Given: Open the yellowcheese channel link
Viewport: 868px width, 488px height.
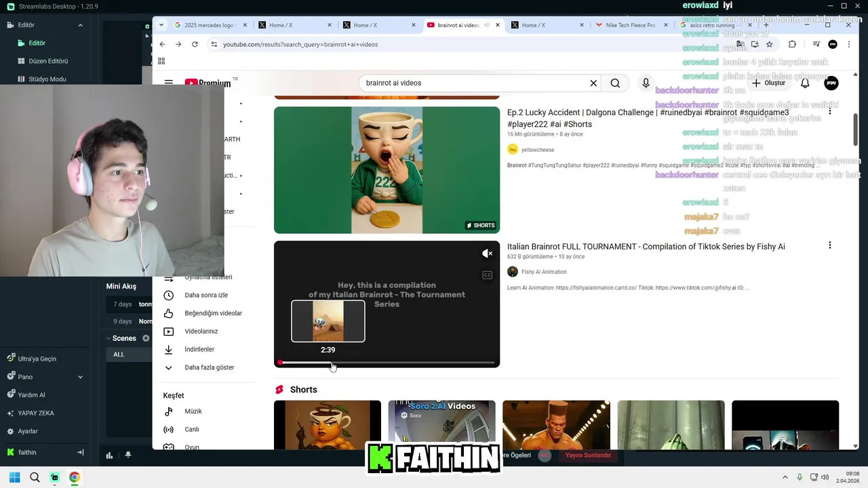Looking at the screenshot, I should (x=538, y=150).
